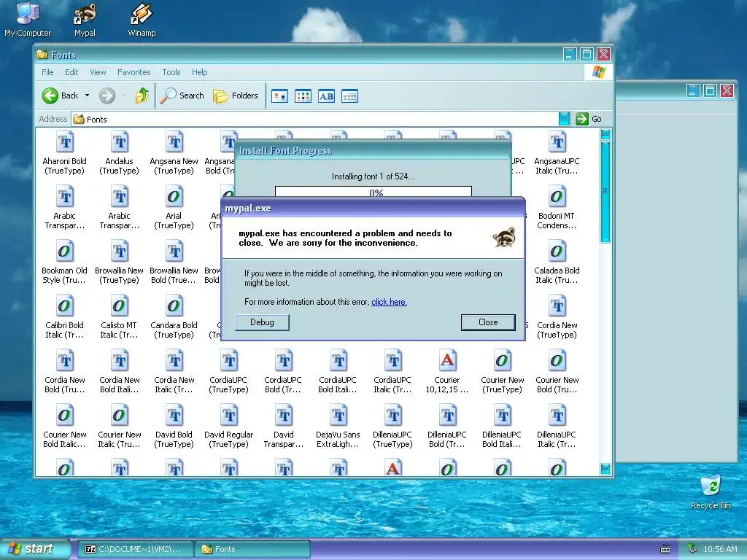Select Angsana New font icon
747x560 pixels.
coord(174,153)
